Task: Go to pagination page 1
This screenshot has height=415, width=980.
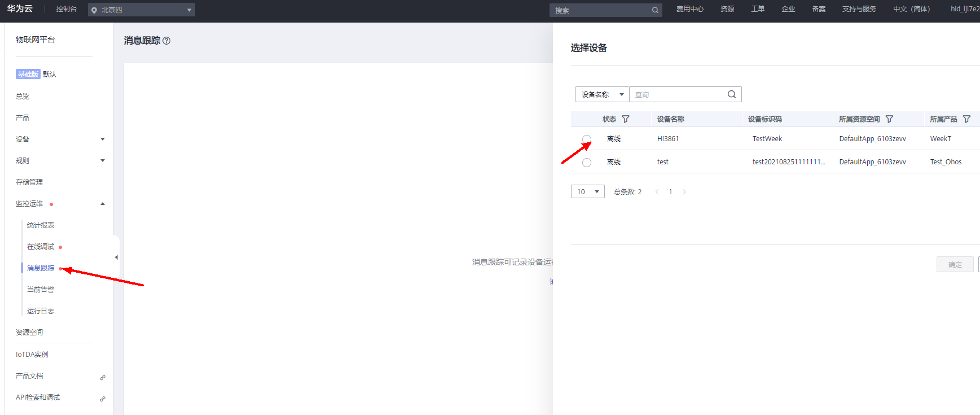Action: coord(670,192)
